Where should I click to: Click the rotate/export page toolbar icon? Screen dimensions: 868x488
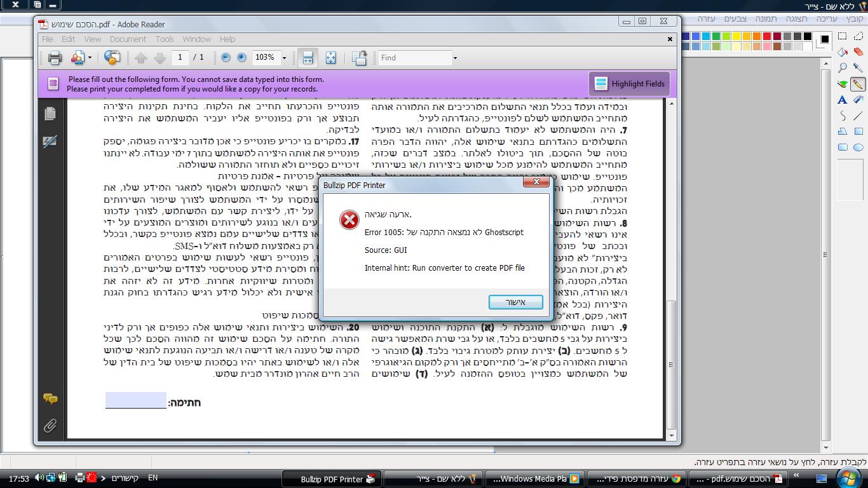click(x=359, y=58)
